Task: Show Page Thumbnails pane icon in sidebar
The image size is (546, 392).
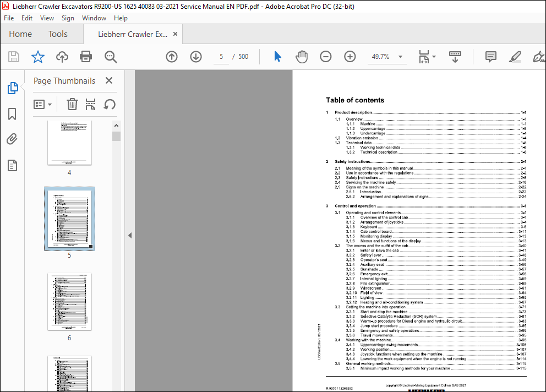Action: [x=13, y=88]
